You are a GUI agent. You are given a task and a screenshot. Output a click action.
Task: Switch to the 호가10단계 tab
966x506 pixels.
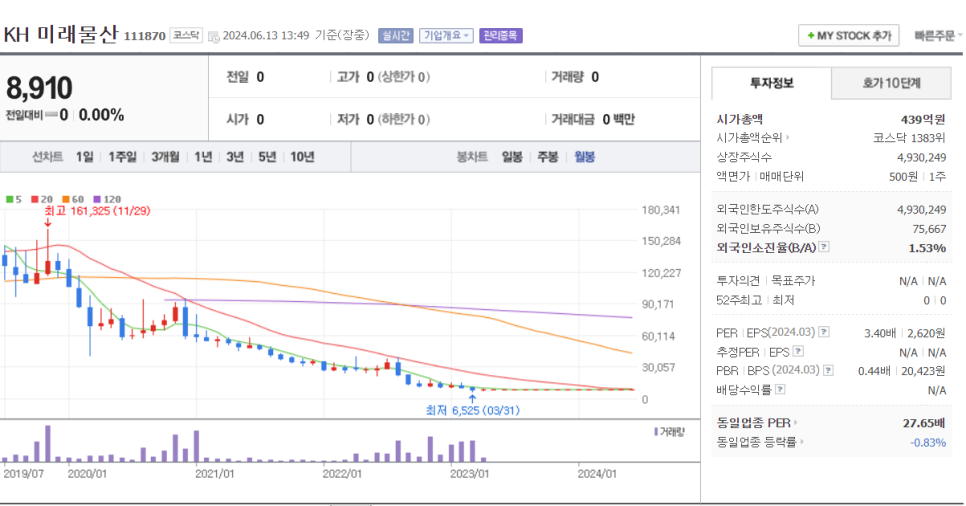point(891,83)
